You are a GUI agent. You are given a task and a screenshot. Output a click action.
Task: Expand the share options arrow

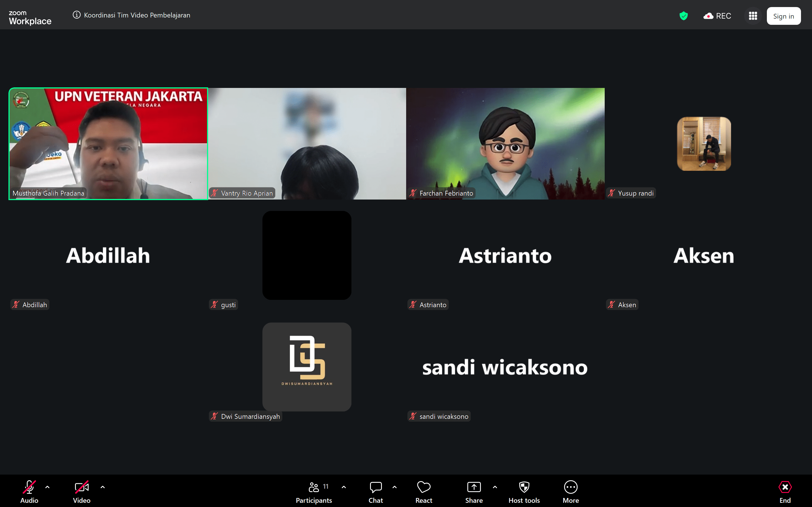[495, 487]
